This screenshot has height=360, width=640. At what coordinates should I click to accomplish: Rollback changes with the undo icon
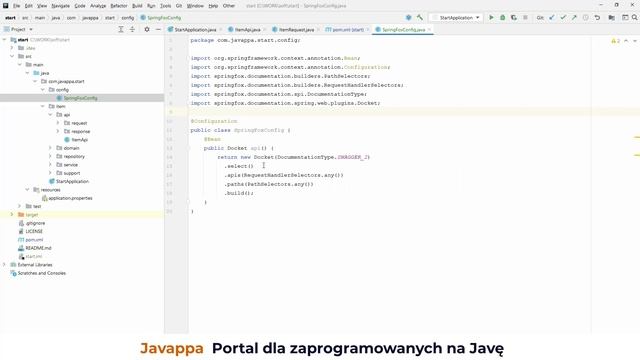pos(597,18)
